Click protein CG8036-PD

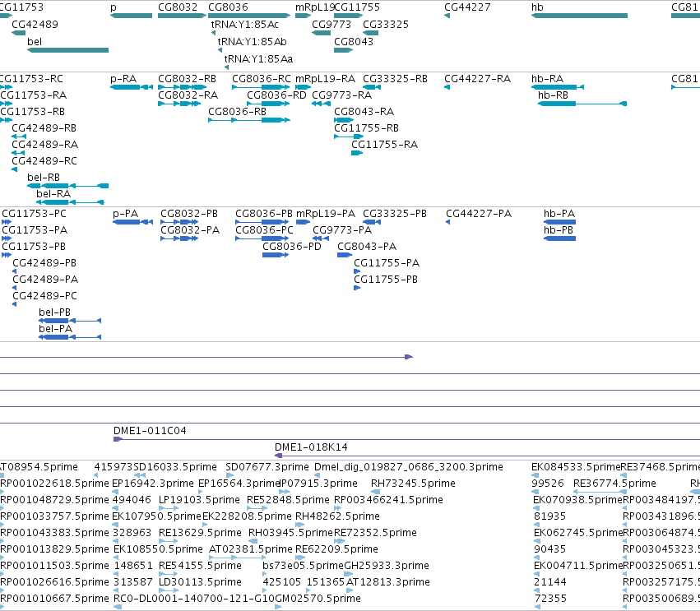click(292, 247)
